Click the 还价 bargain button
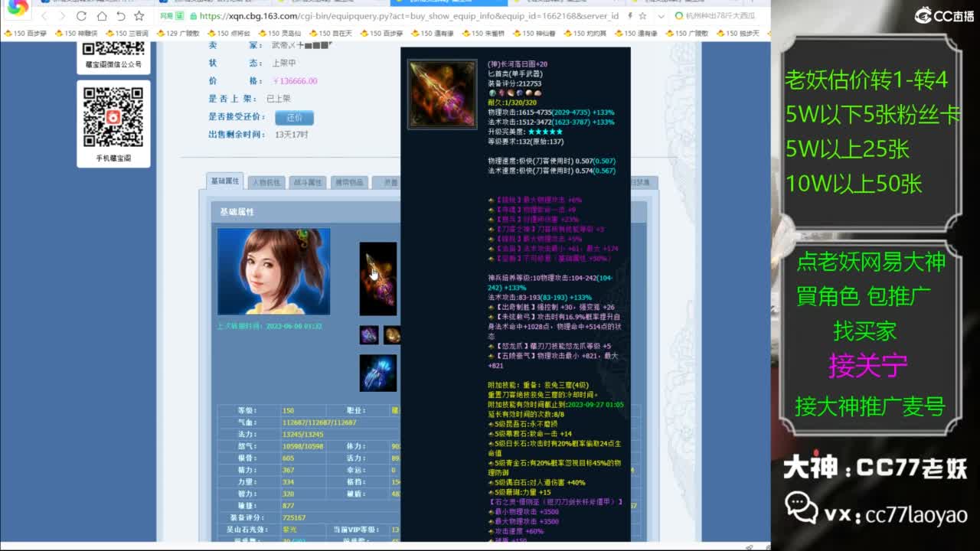980x551 pixels. [x=295, y=118]
